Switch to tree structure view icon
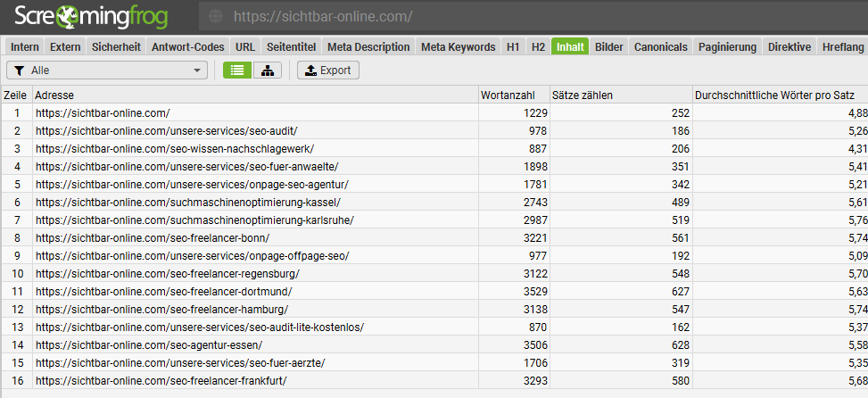Viewport: 868px width, 398px height. click(x=267, y=70)
